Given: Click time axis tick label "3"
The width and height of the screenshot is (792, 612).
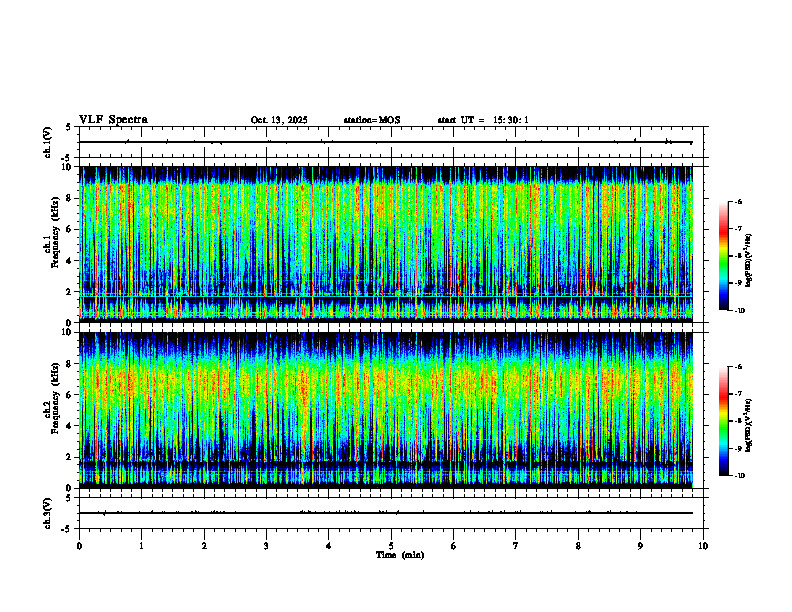Looking at the screenshot, I should [266, 546].
